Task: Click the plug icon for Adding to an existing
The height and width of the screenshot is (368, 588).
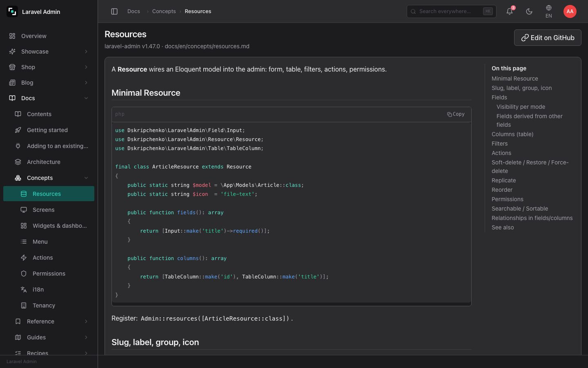Action: tap(18, 146)
